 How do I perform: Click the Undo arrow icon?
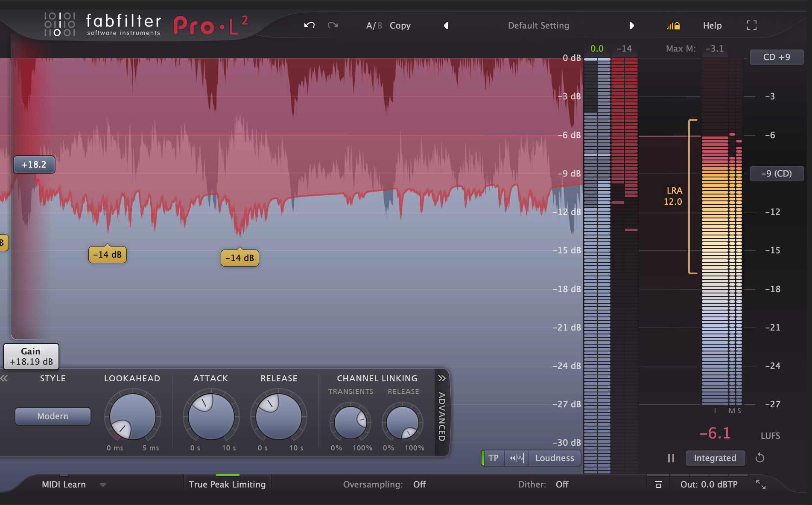pos(310,26)
